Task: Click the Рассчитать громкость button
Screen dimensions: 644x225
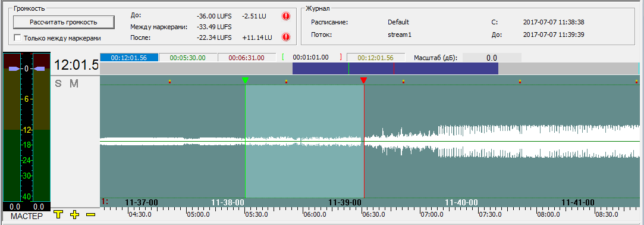Action: [64, 22]
